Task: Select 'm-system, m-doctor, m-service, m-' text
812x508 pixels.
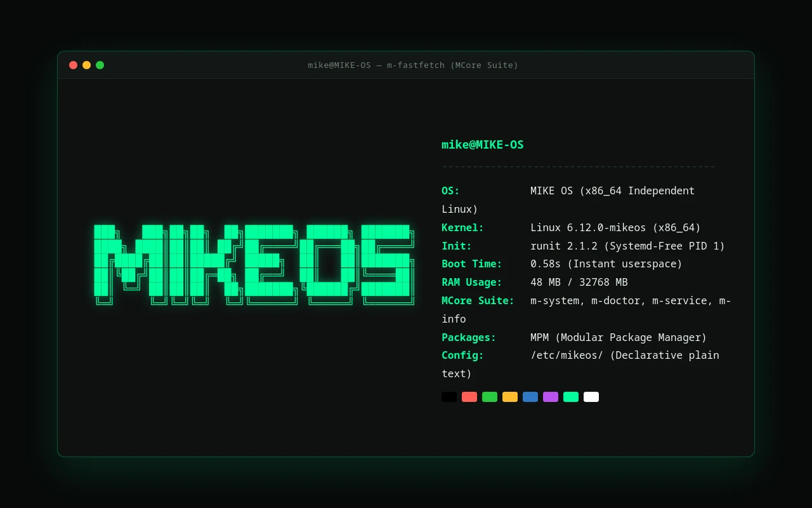Action: (631, 300)
